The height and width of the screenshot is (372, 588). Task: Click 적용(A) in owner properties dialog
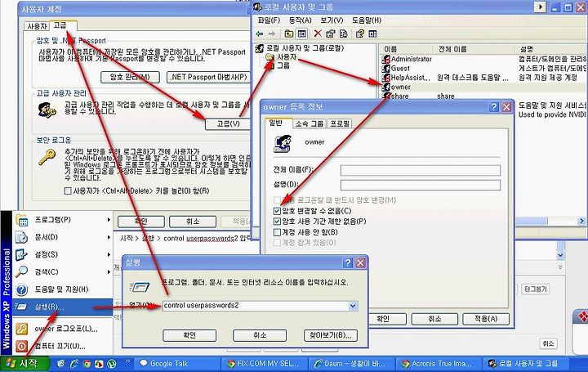tap(486, 319)
